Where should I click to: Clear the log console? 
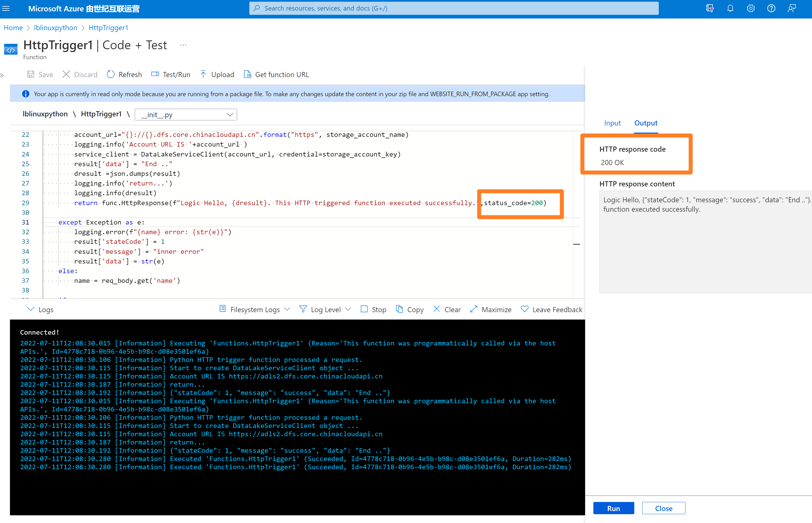click(x=447, y=309)
